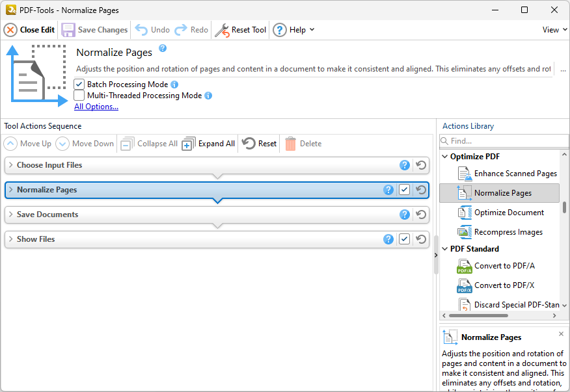Screen dimensions: 570x392
Task: Expand the Normalize Pages step
Action: point(10,190)
